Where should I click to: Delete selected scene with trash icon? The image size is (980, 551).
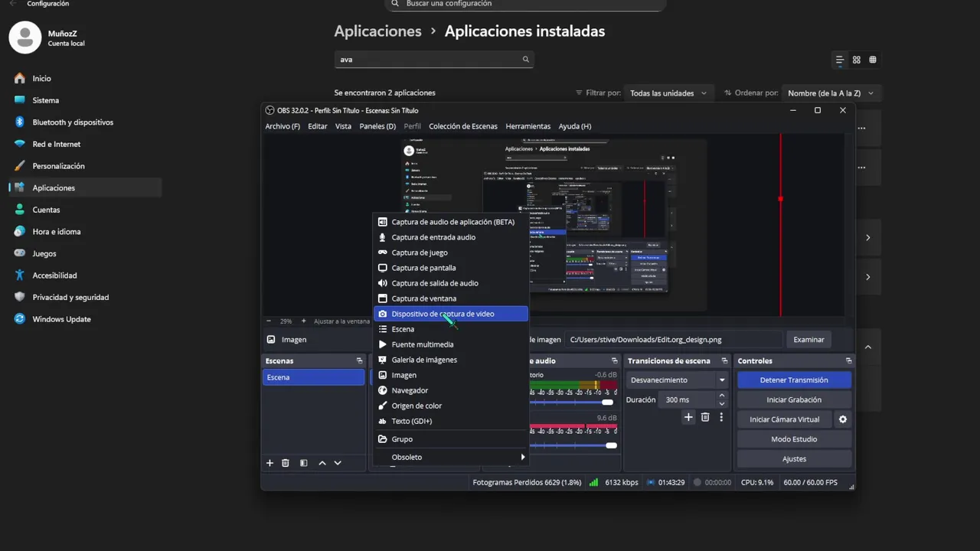[286, 463]
